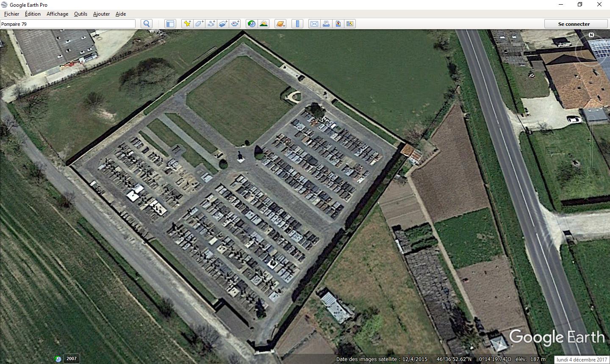
Task: Click the 2007 imagery year button
Action: pos(72,358)
